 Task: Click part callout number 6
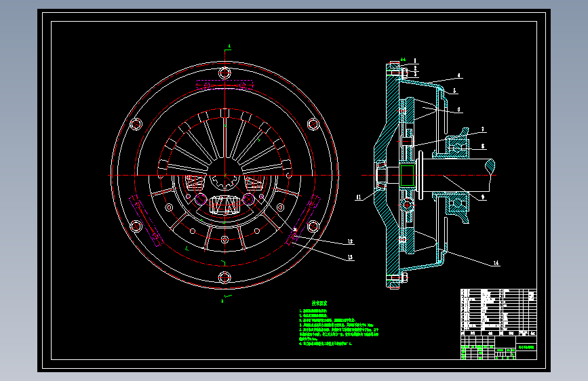point(458,110)
